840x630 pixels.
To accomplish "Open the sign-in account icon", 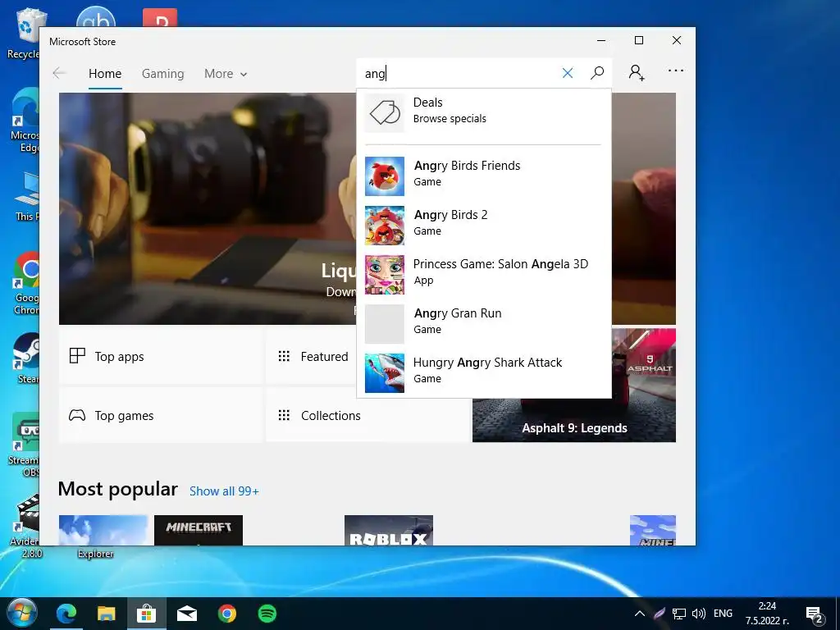I will click(637, 72).
